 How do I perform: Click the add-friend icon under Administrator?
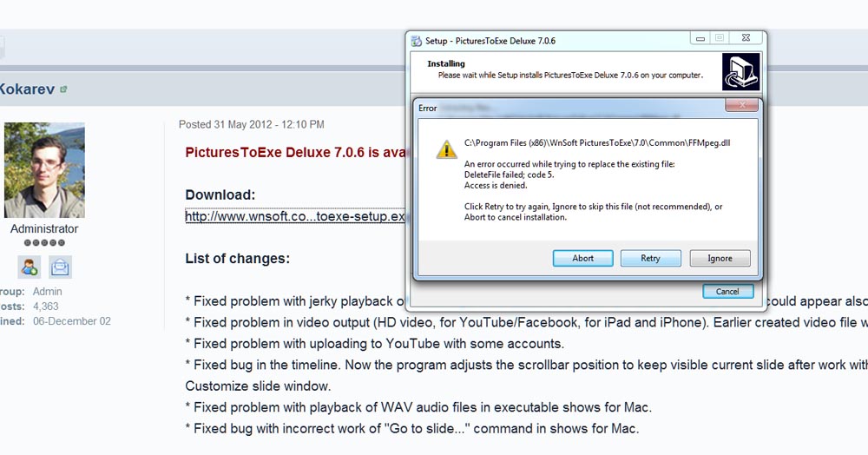[x=30, y=266]
